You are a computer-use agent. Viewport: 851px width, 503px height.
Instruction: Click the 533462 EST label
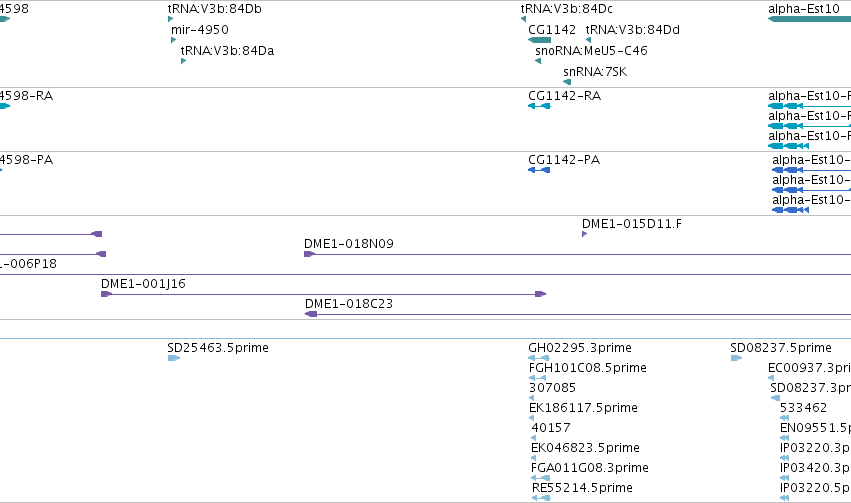804,408
